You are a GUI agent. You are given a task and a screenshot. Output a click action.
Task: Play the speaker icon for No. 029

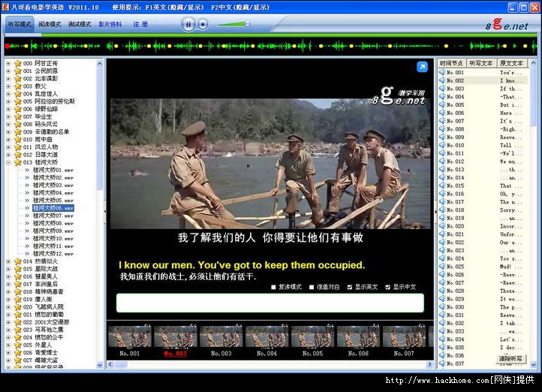(442, 299)
